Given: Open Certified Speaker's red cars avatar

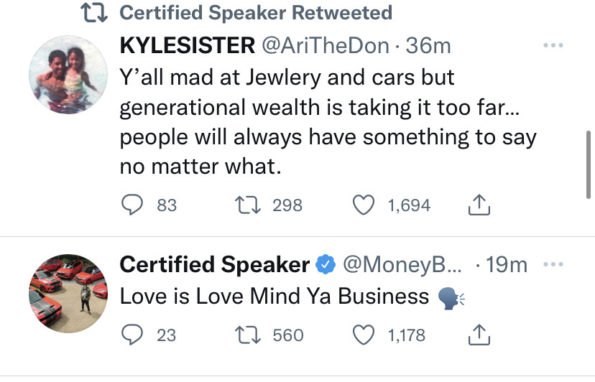Looking at the screenshot, I should 68,294.
